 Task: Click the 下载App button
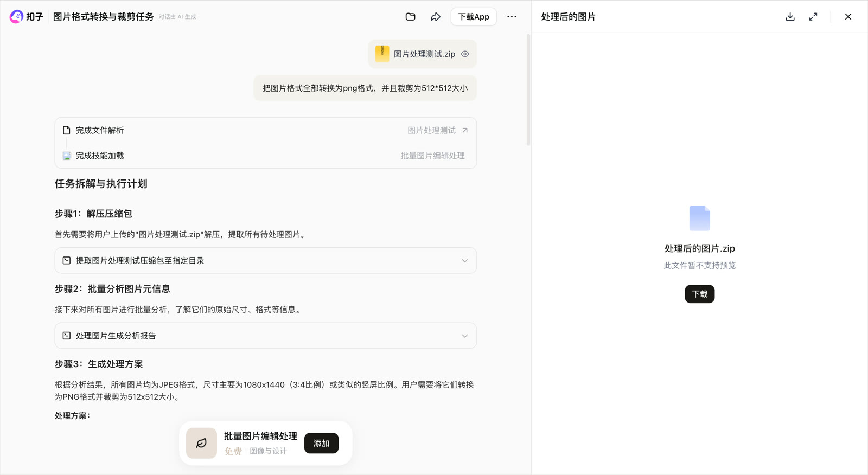pyautogui.click(x=474, y=17)
